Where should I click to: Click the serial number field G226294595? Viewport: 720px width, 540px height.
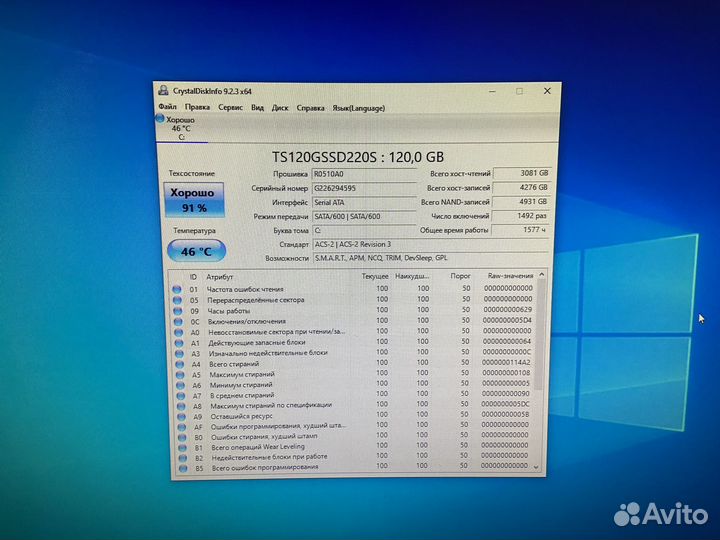[x=364, y=188]
